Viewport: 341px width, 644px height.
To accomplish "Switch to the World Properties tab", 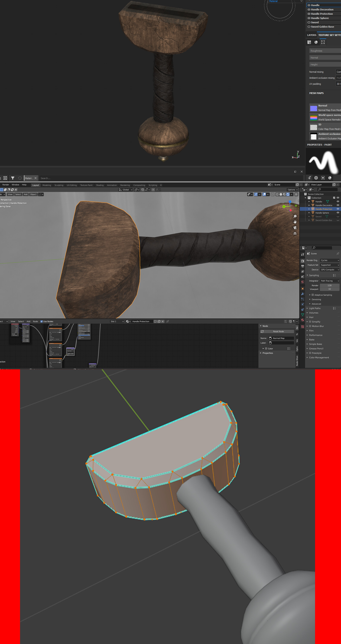I will (x=302, y=282).
